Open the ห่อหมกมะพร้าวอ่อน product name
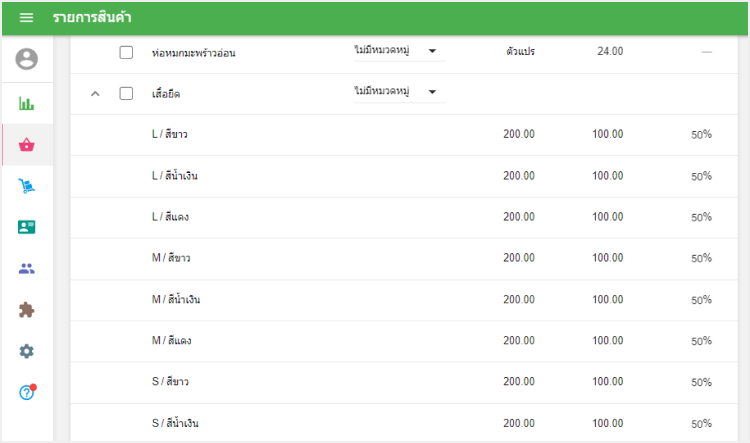 coord(194,52)
